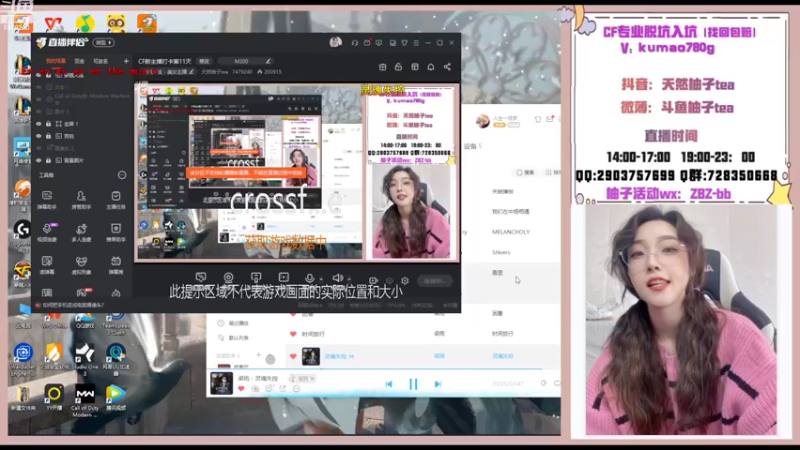Click the headset support icon in the title bar
Screen dimensions: 800x450
pyautogui.click(x=355, y=43)
